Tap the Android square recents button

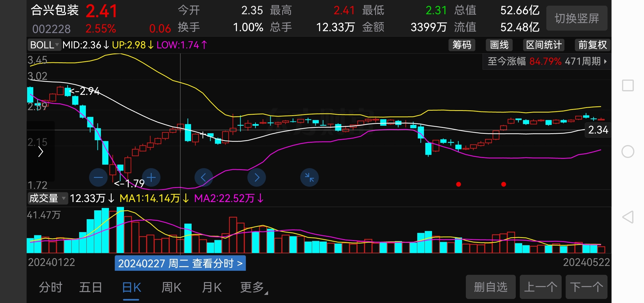pos(628,86)
